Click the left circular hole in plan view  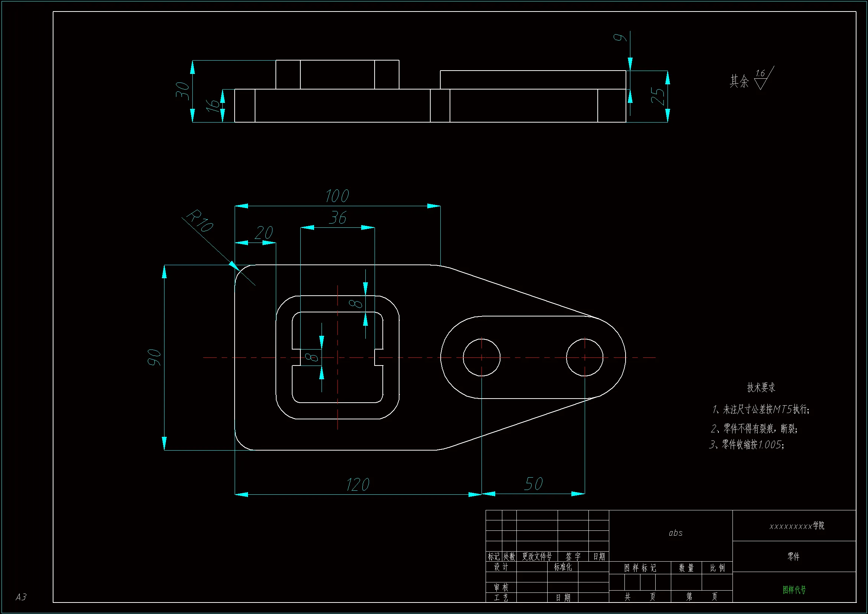click(x=482, y=357)
